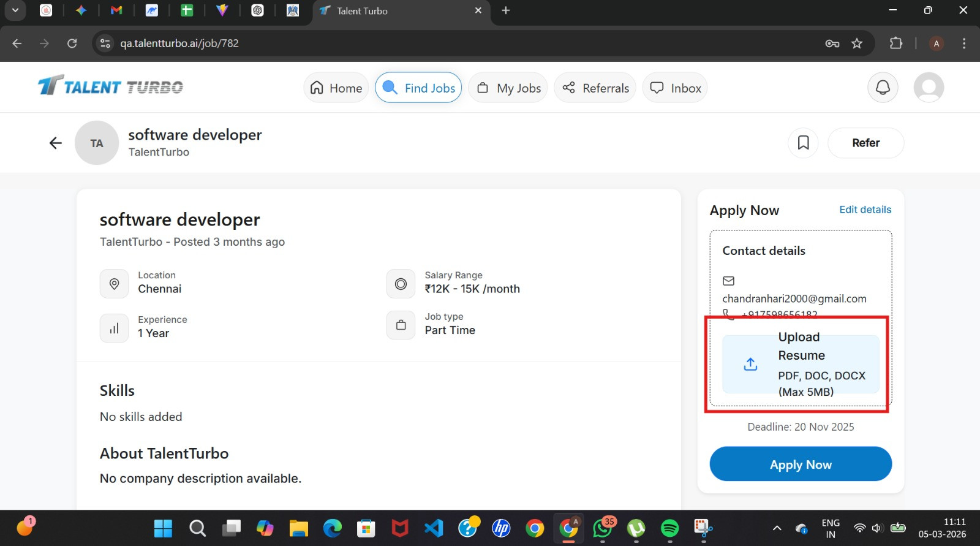The width and height of the screenshot is (980, 546).
Task: Click Upload Resume area
Action: pos(801,364)
